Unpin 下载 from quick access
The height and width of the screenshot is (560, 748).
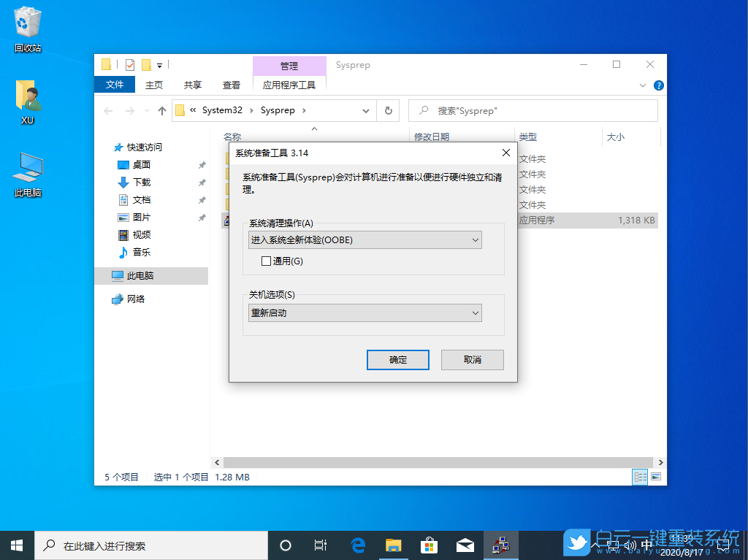pyautogui.click(x=202, y=182)
